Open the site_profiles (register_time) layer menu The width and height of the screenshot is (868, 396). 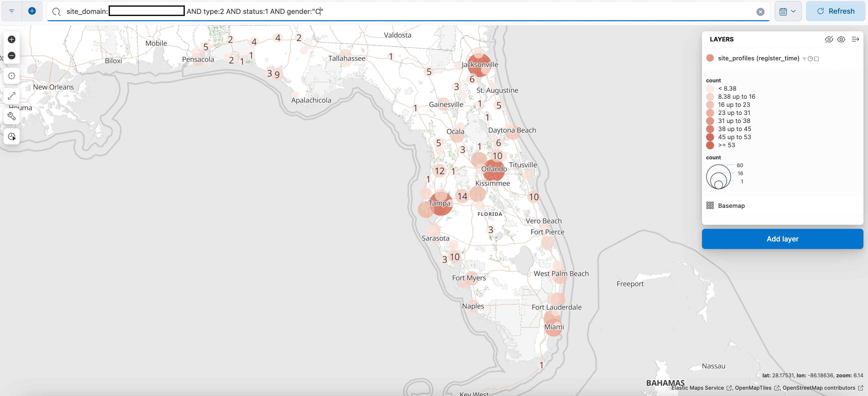758,58
